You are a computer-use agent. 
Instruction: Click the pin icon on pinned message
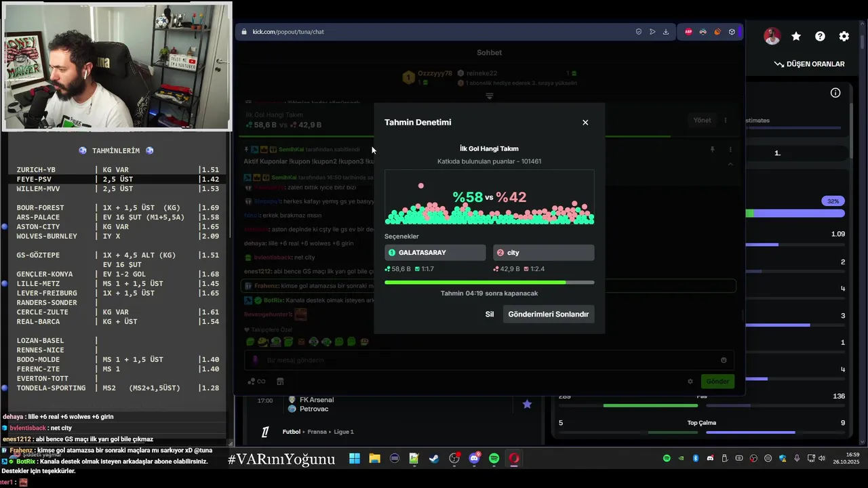(x=713, y=149)
